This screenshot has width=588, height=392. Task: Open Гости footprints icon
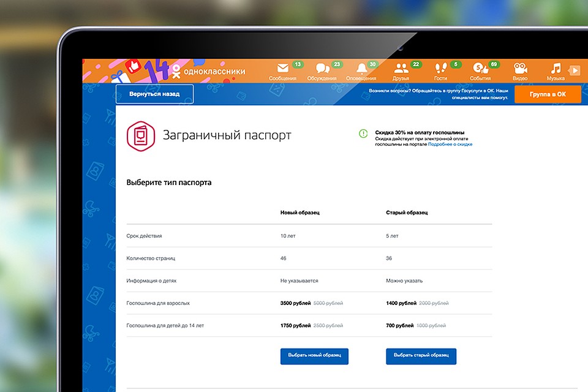[x=440, y=68]
